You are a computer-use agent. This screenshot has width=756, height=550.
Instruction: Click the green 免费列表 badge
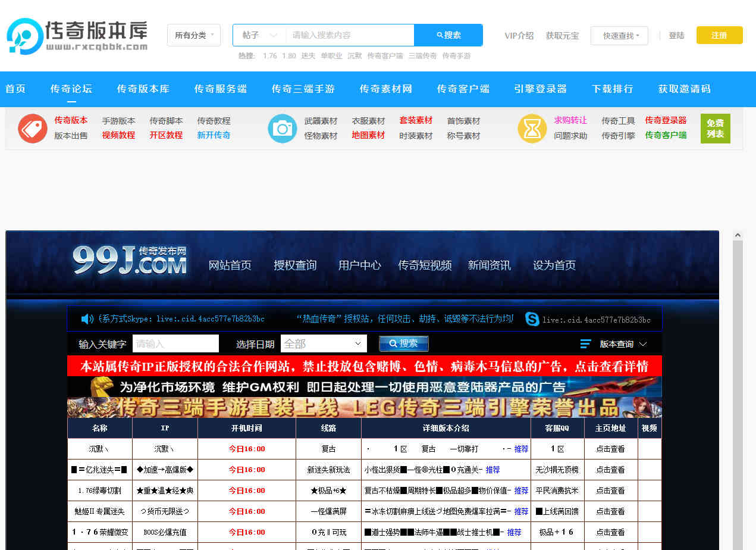715,128
